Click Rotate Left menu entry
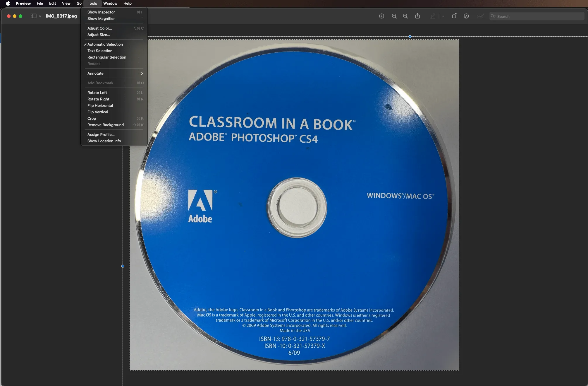This screenshot has height=386, width=588. (x=97, y=93)
